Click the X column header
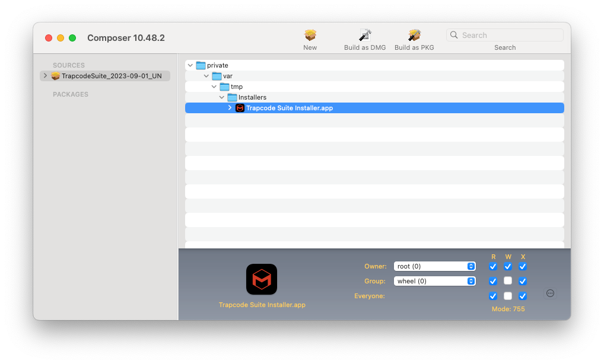The width and height of the screenshot is (604, 364). pyautogui.click(x=523, y=257)
